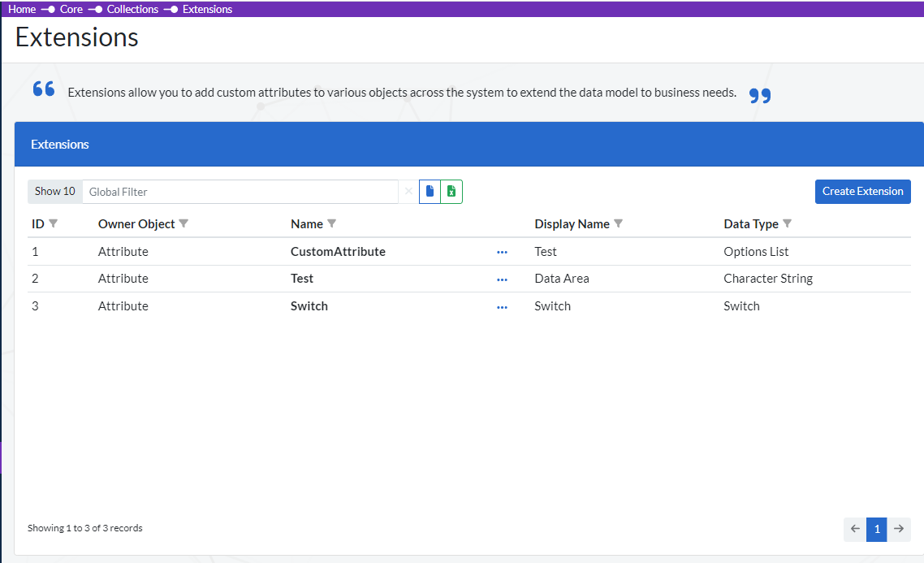Open the actions menu for the Switch row
The image size is (924, 563).
(x=502, y=307)
